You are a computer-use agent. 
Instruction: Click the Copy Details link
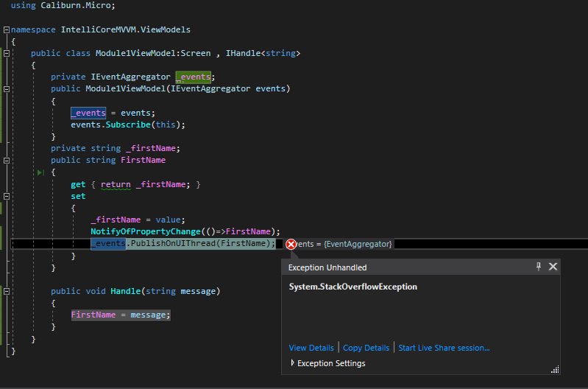click(x=366, y=348)
